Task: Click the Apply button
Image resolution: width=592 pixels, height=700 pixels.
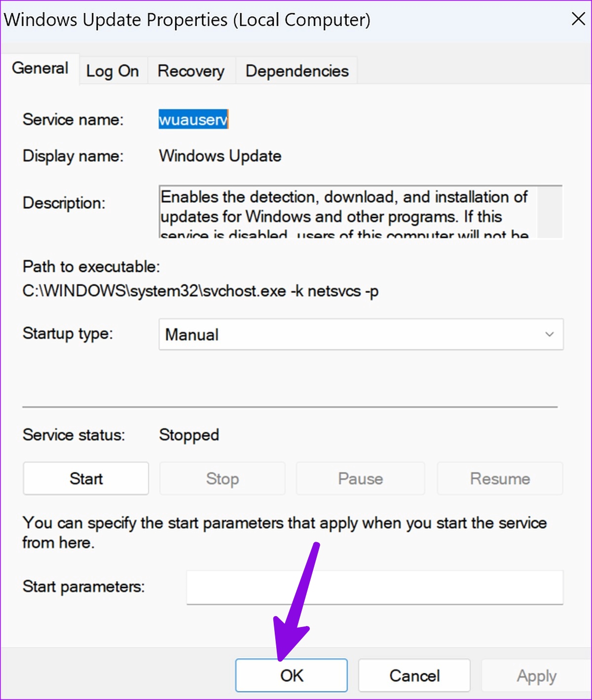Action: point(536,675)
